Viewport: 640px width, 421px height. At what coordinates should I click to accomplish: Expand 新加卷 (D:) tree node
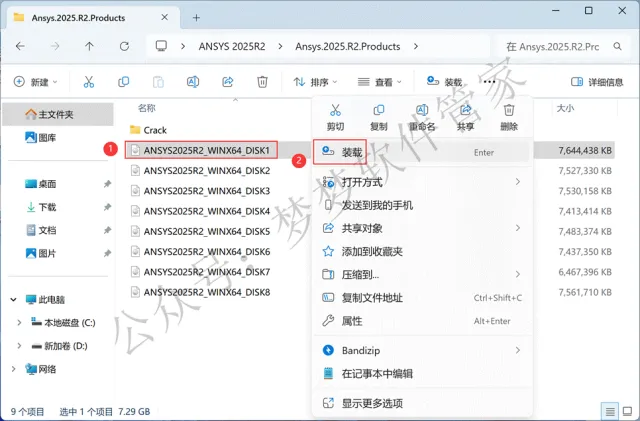(x=19, y=346)
